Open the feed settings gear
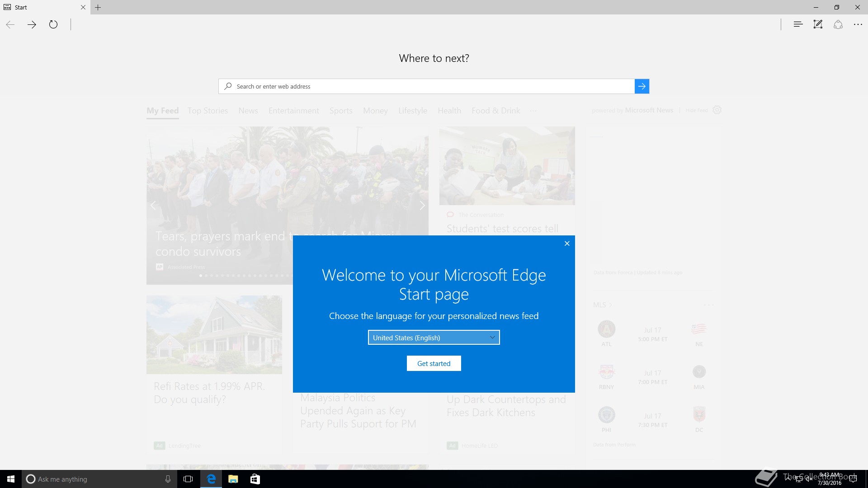The height and width of the screenshot is (488, 868). coord(717,110)
